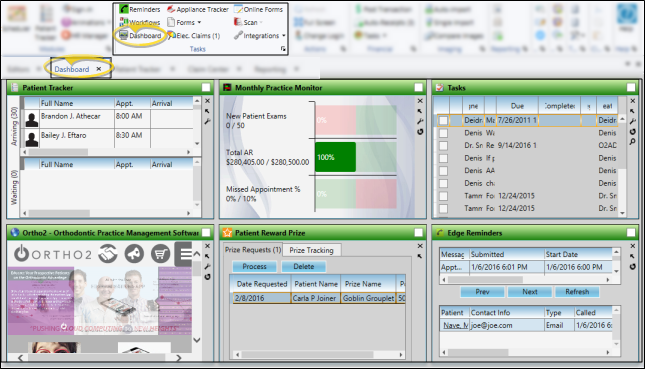The image size is (645, 369).
Task: Click the Next button in Edge Reminders
Action: [x=530, y=292]
